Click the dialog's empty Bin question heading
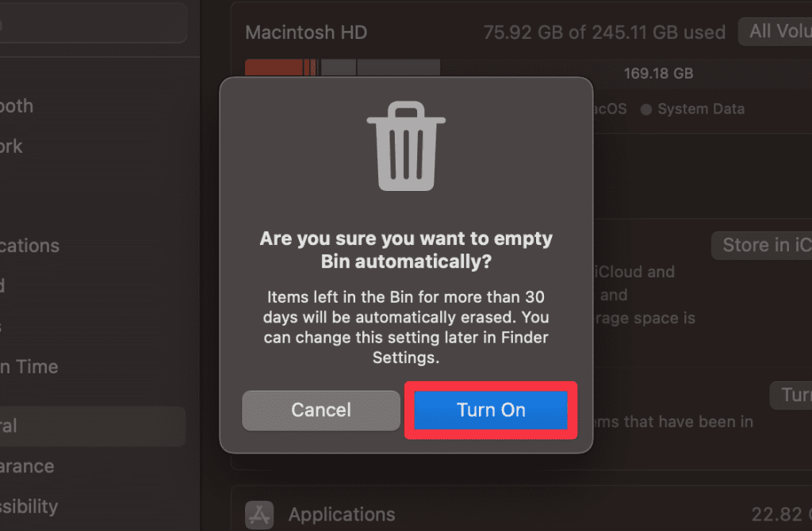The width and height of the screenshot is (812, 531). [x=406, y=250]
